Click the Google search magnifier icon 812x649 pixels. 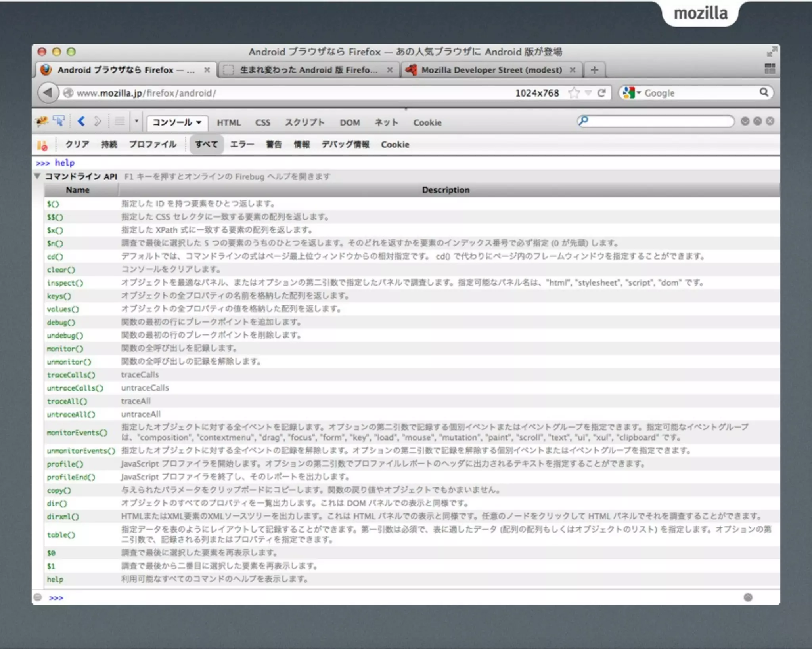[x=764, y=93]
